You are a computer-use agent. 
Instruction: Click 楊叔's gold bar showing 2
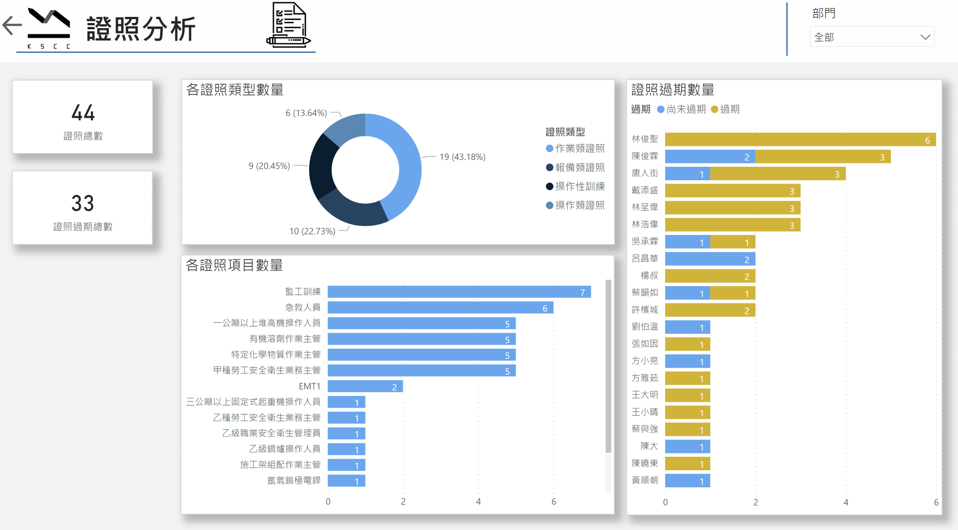click(x=710, y=276)
